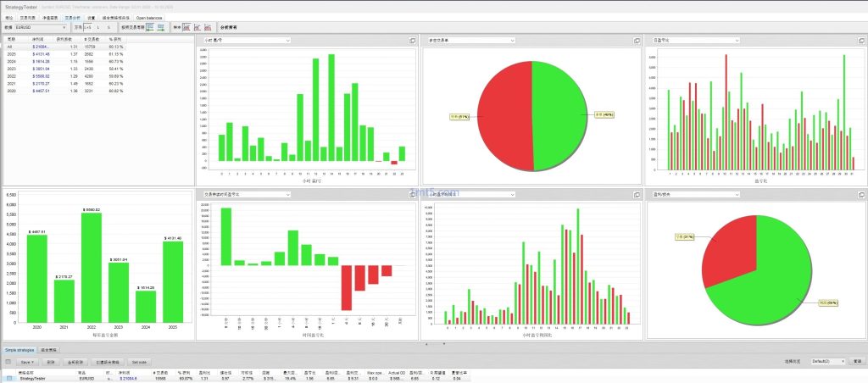Viewport: 868px width, 383px height.
Task: Select the 2022 row in the yearly results table
Action: click(51, 76)
